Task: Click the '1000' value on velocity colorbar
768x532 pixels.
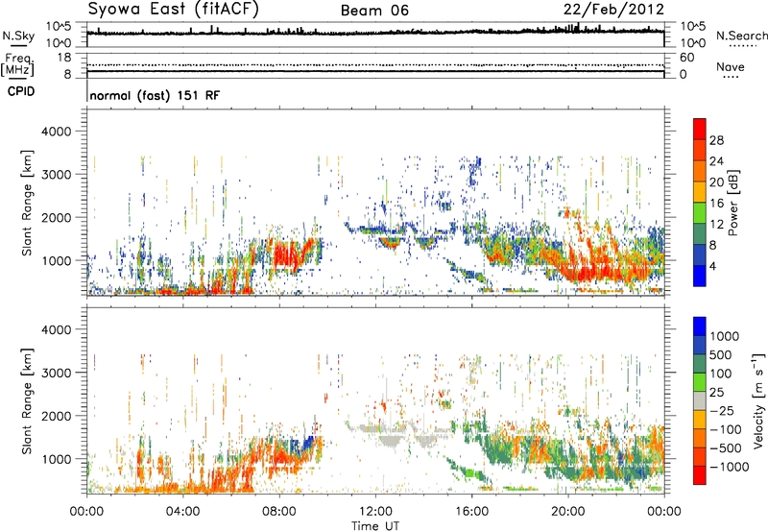Action: click(725, 336)
